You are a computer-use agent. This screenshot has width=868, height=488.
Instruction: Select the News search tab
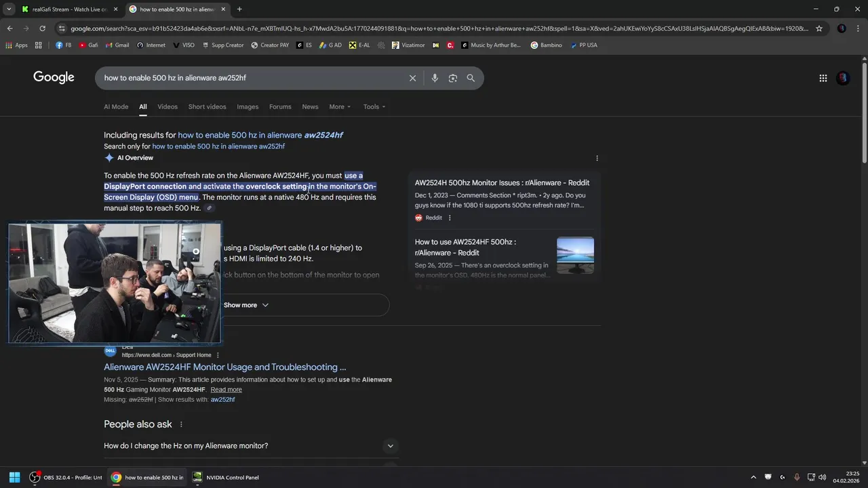tap(310, 106)
